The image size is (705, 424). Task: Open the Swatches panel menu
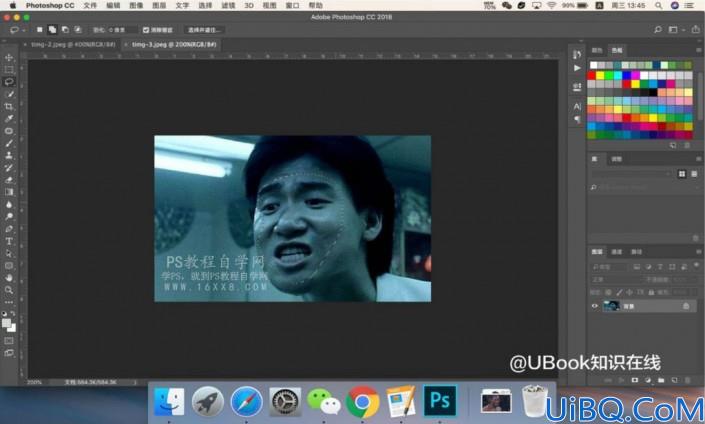pyautogui.click(x=699, y=50)
